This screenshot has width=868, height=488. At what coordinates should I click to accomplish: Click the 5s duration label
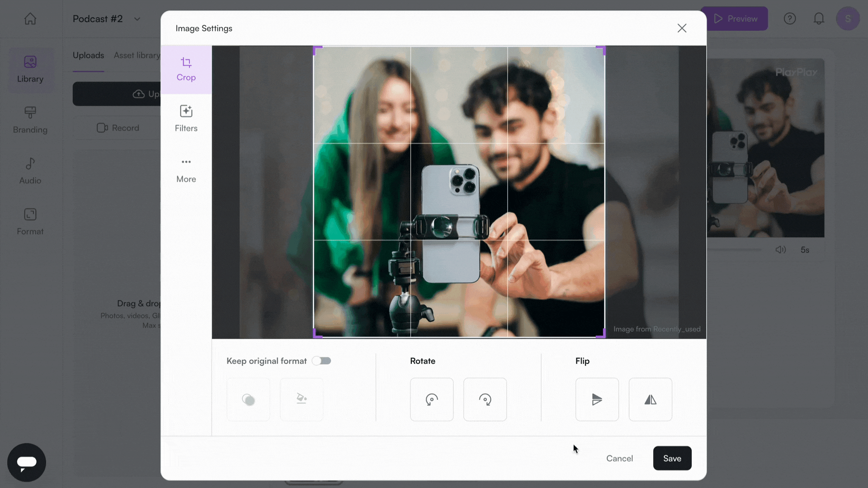coord(805,250)
